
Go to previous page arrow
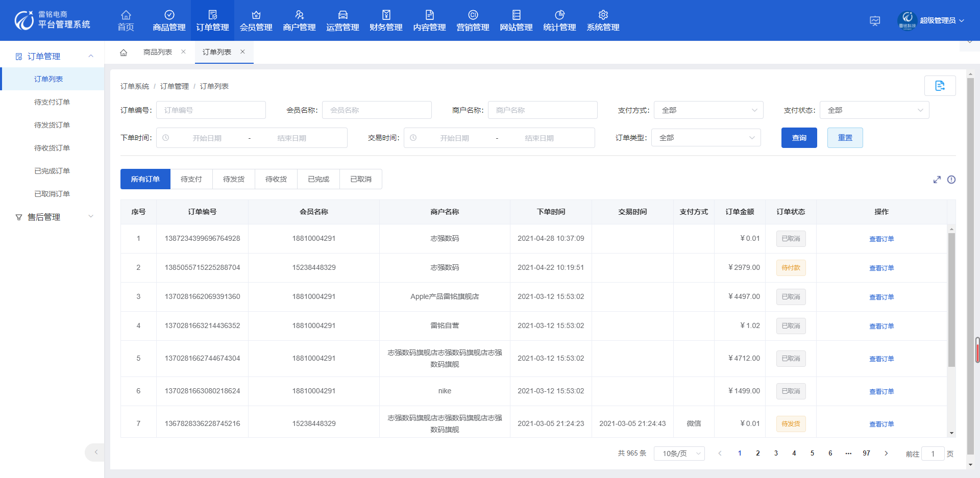click(x=720, y=454)
